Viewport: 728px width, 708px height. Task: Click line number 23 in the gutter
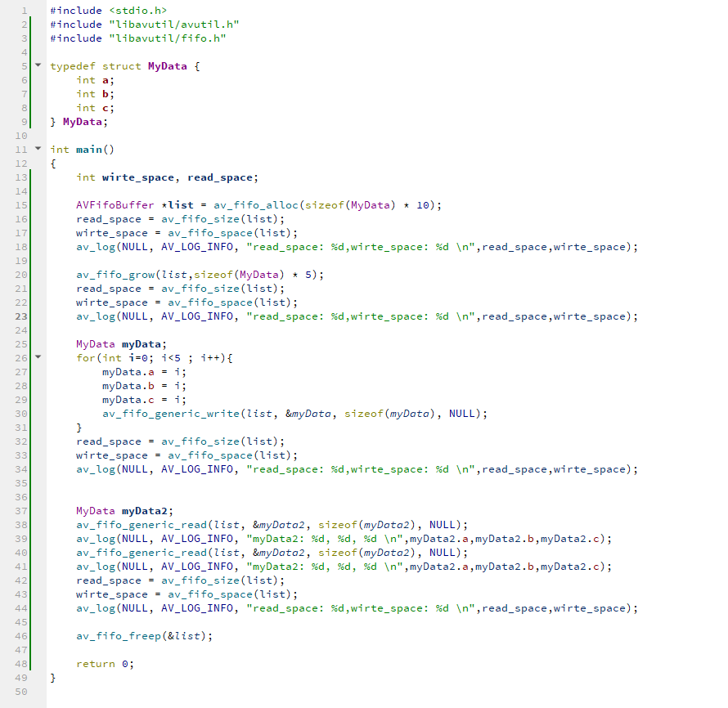[21, 316]
